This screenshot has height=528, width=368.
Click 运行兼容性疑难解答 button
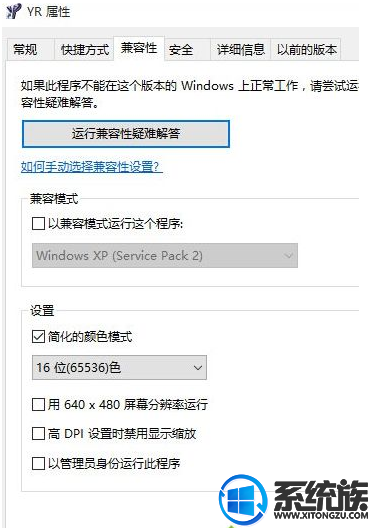[126, 134]
